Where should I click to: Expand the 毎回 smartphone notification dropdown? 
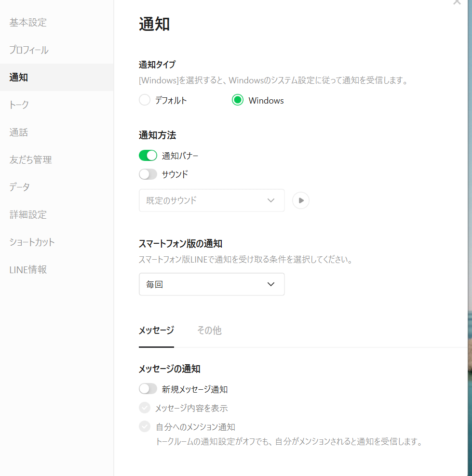pos(212,284)
